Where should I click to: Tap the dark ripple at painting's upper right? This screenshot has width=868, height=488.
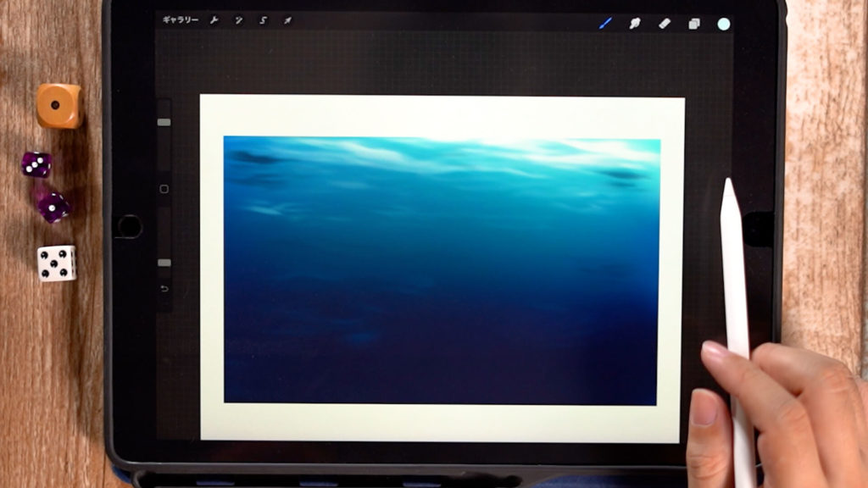[x=623, y=175]
